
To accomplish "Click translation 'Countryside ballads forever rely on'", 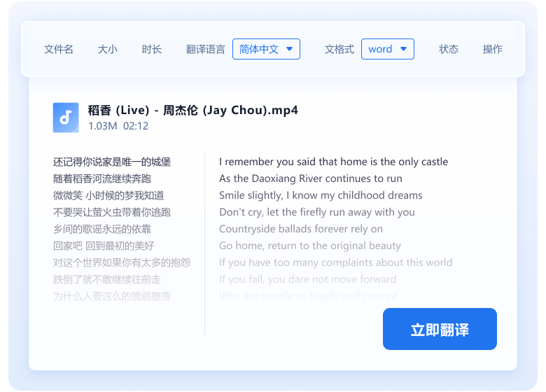I will pyautogui.click(x=301, y=229).
